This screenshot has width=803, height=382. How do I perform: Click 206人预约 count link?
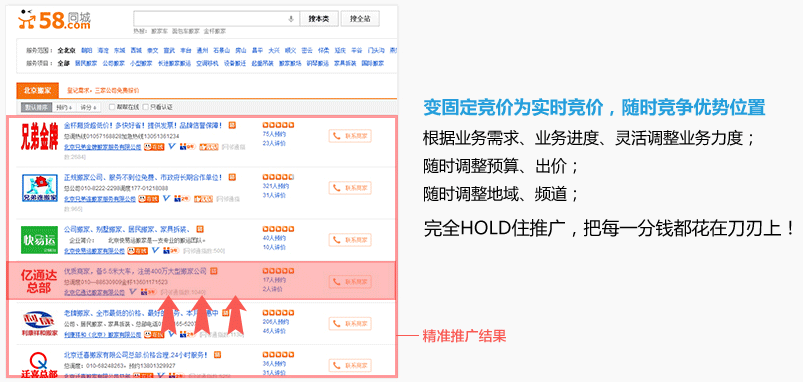pos(276,322)
